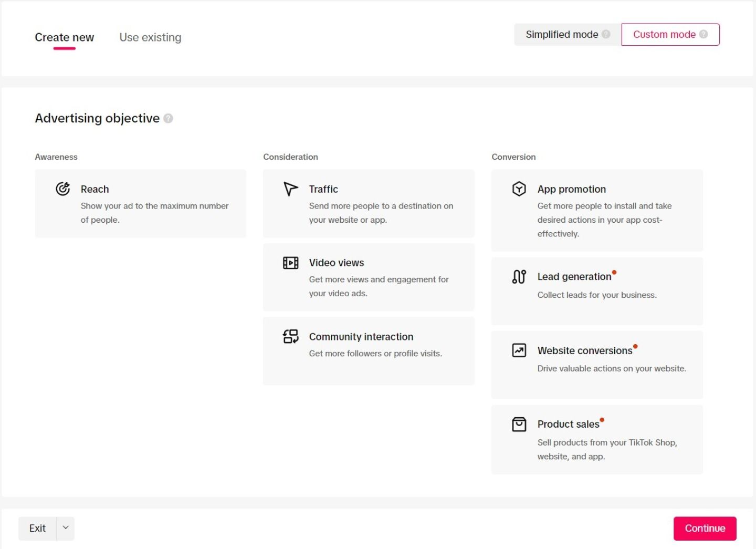Viewport: 756px width, 549px height.
Task: Choose the Lead generation objective title
Action: coord(574,276)
